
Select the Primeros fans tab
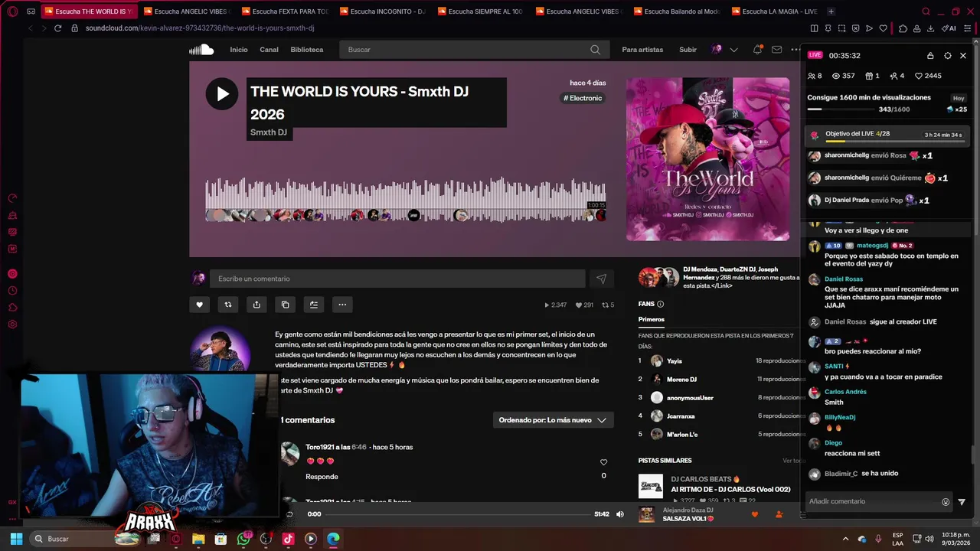[x=651, y=319]
